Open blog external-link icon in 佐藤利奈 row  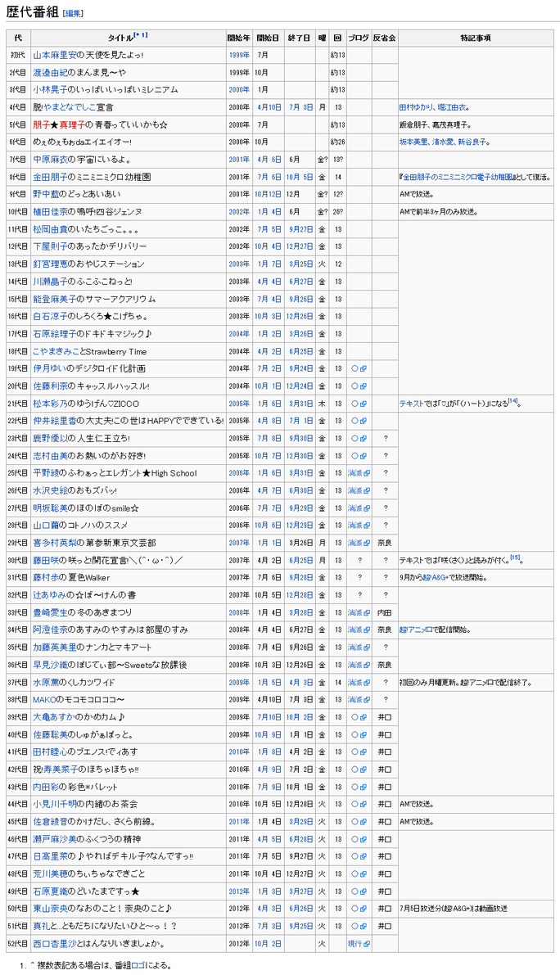coord(363,386)
